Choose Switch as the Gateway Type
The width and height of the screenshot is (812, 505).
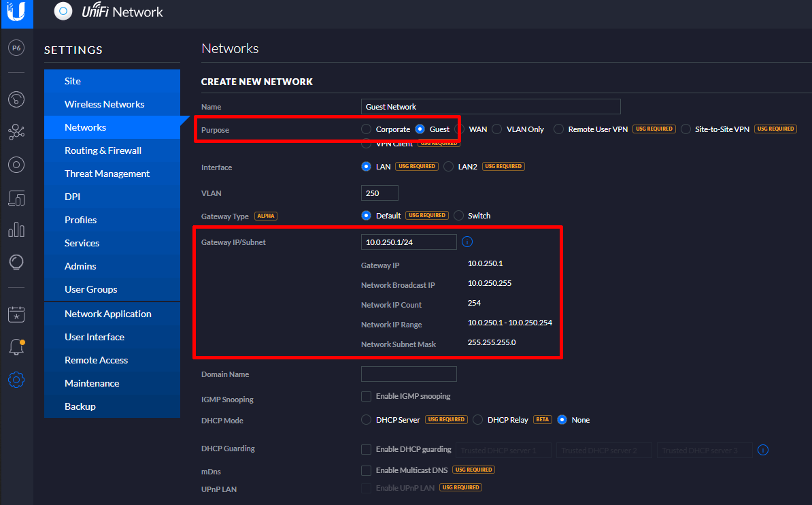459,216
